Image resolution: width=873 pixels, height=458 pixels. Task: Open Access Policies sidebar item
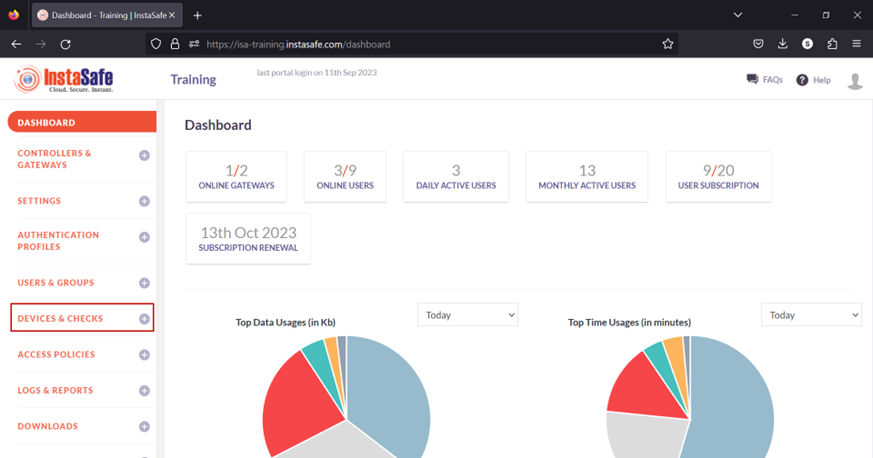[x=57, y=355]
